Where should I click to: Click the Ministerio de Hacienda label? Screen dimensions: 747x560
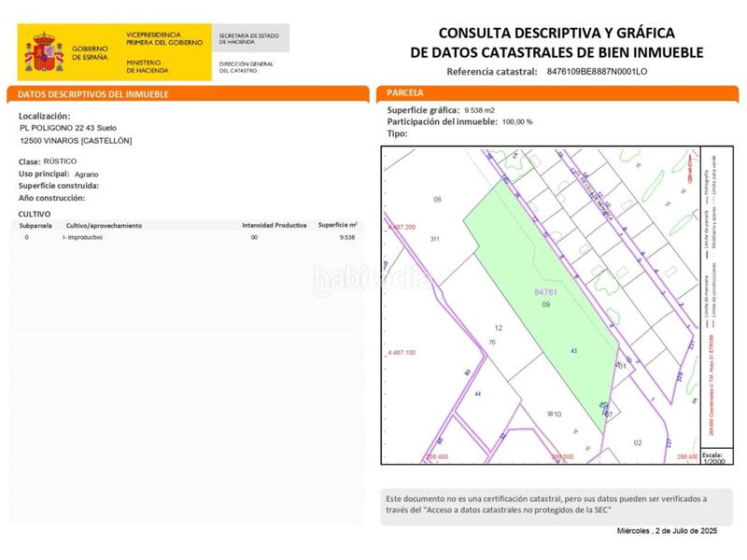point(147,66)
